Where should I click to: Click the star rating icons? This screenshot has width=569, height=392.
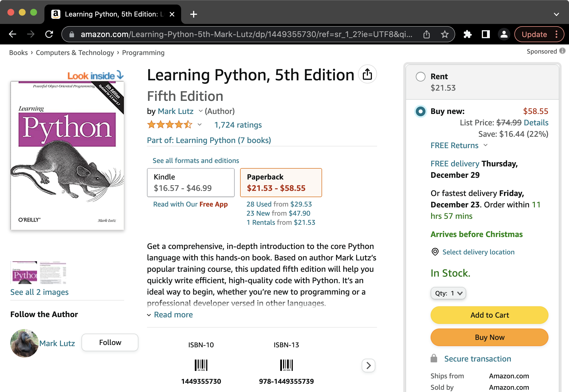[170, 125]
